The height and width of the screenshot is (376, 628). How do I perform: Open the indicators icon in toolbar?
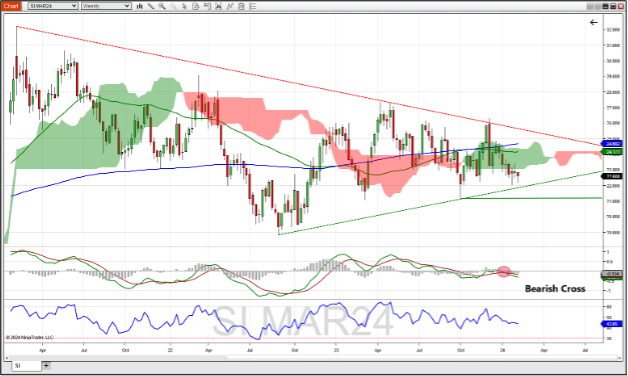pyautogui.click(x=219, y=6)
